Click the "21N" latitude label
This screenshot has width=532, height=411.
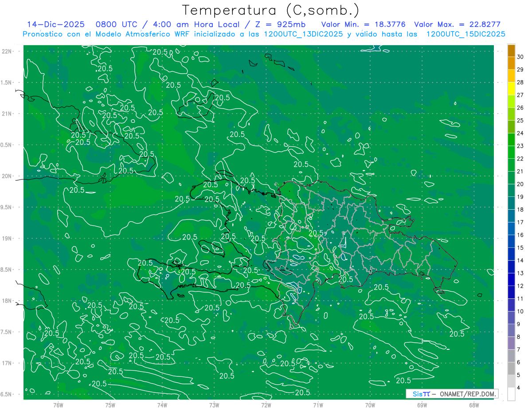tap(7, 114)
